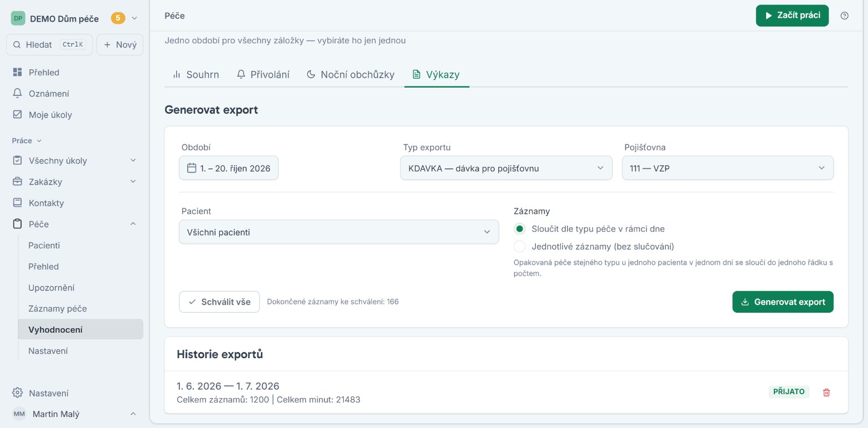The image size is (868, 428).
Task: Open the period date picker 1. – 20. říjen 2026
Action: (x=229, y=168)
